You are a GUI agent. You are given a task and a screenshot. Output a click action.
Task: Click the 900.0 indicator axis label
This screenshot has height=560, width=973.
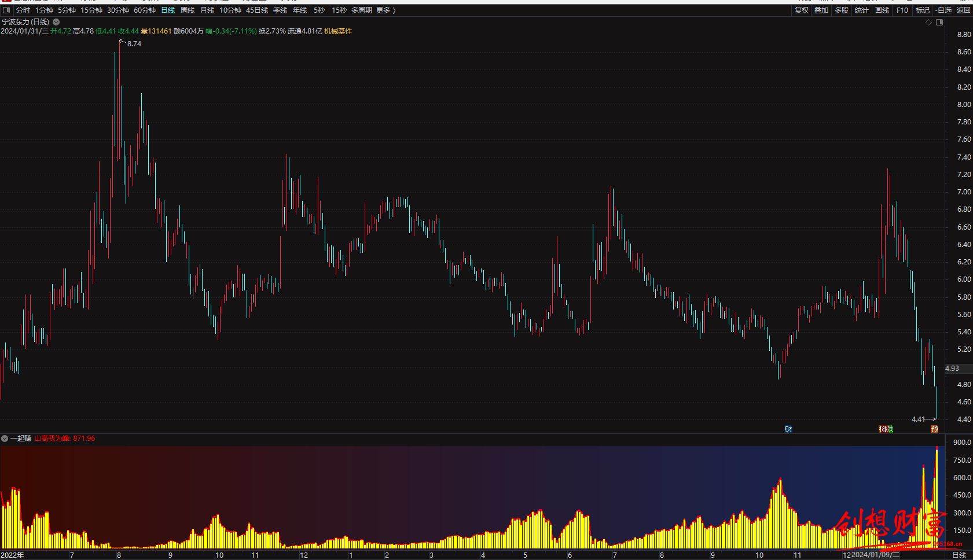962,443
